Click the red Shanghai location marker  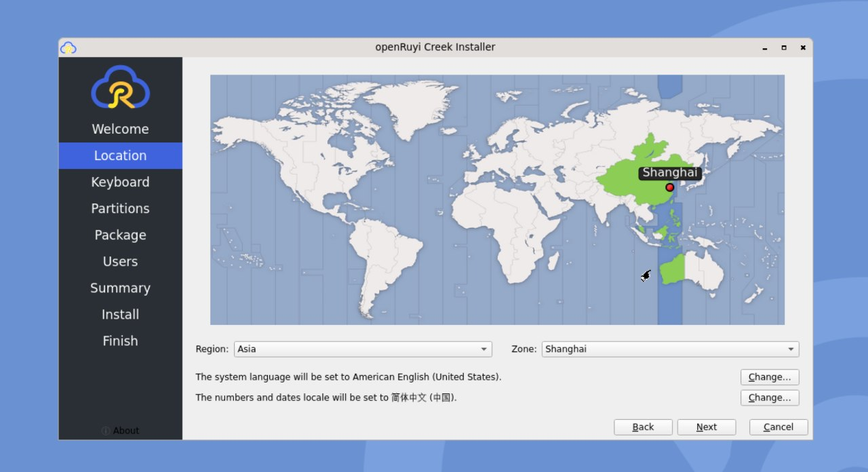tap(669, 187)
